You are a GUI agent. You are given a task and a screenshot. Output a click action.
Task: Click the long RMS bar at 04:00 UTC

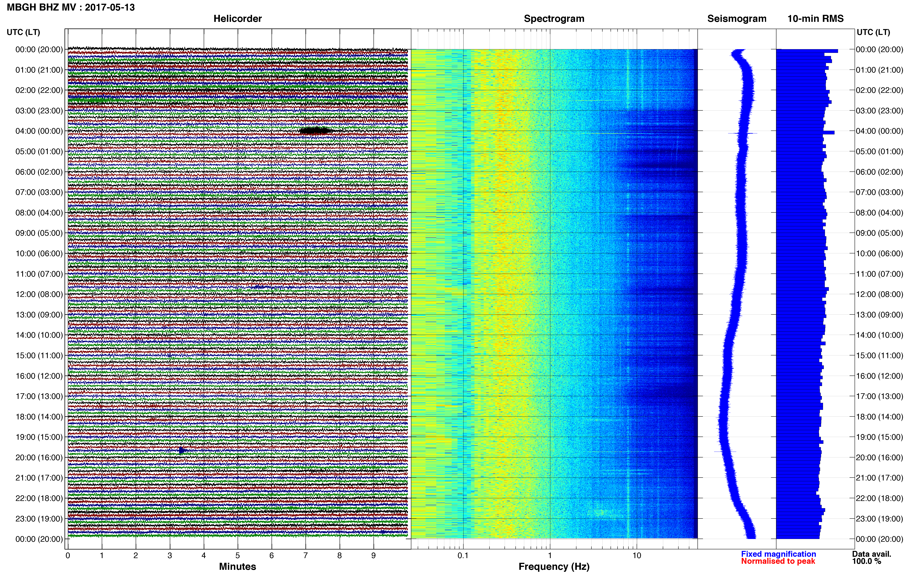coord(805,133)
